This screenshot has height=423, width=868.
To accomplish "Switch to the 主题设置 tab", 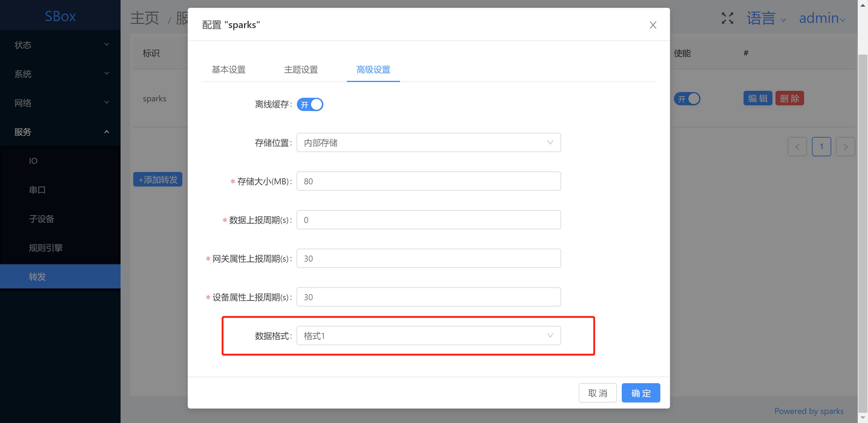I will pos(300,70).
